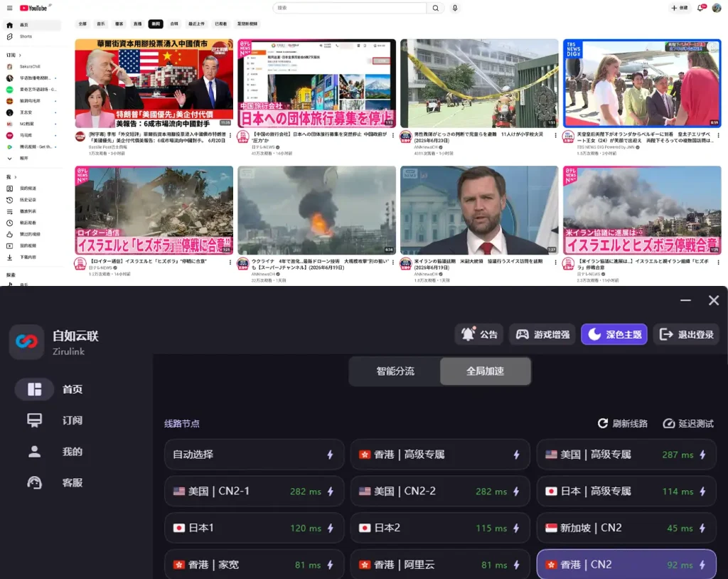
Task: Click the Zirulink app logo
Action: (x=26, y=342)
